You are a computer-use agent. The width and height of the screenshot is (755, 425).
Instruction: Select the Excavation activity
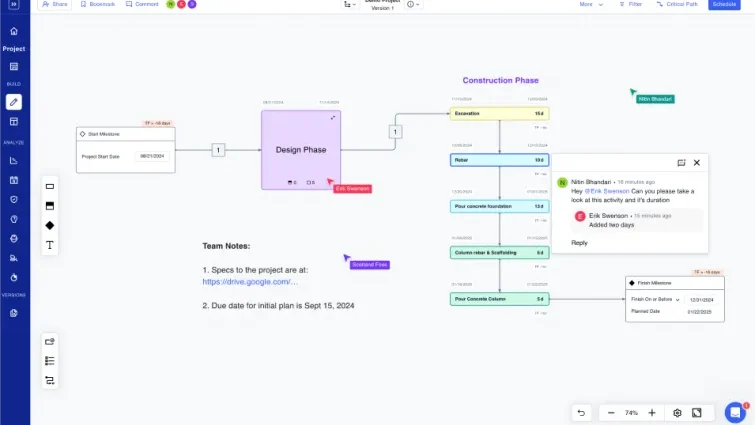coord(499,114)
